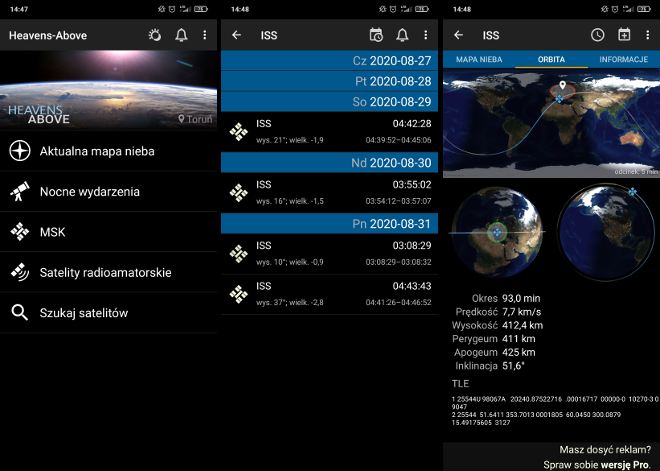The height and width of the screenshot is (471, 660).
Task: Tap the flat world orbit map
Action: click(550, 124)
